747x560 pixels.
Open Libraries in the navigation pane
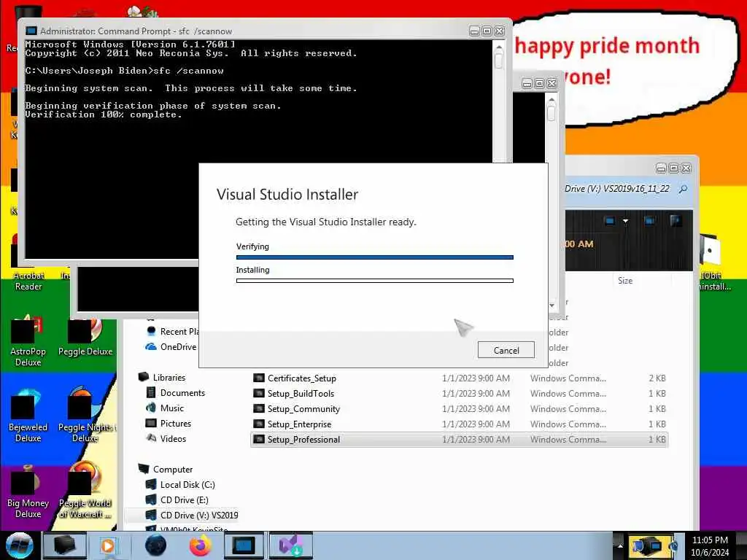(x=169, y=377)
